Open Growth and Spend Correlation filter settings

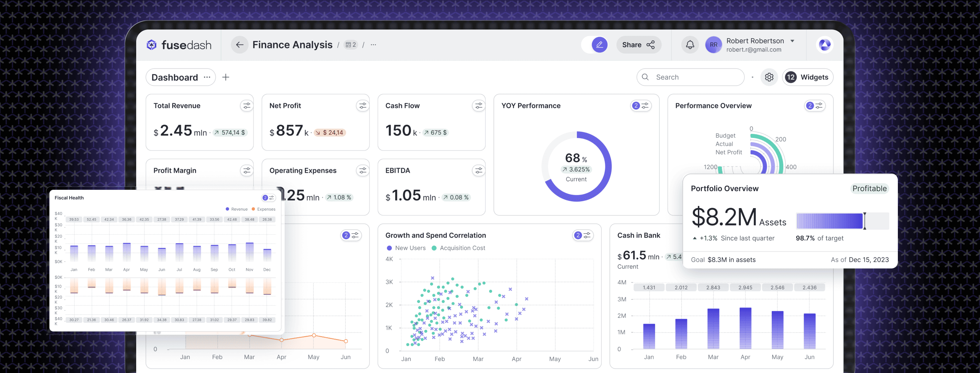pos(583,235)
